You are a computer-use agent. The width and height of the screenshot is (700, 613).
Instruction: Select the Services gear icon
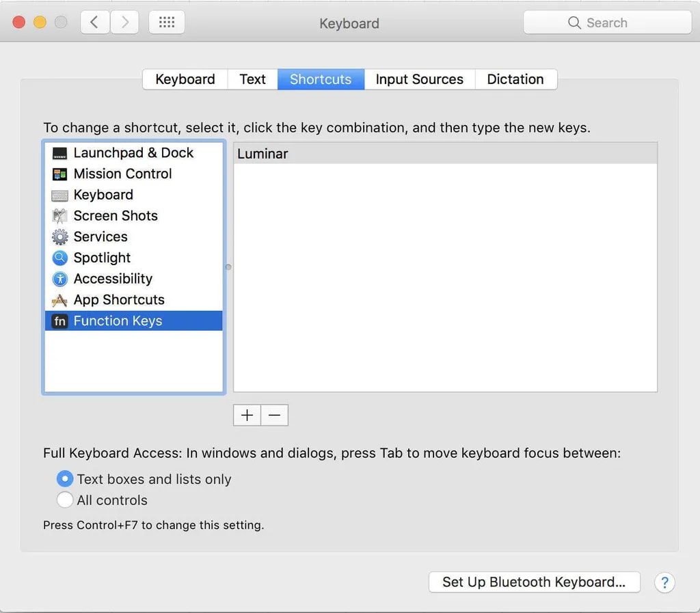point(60,237)
